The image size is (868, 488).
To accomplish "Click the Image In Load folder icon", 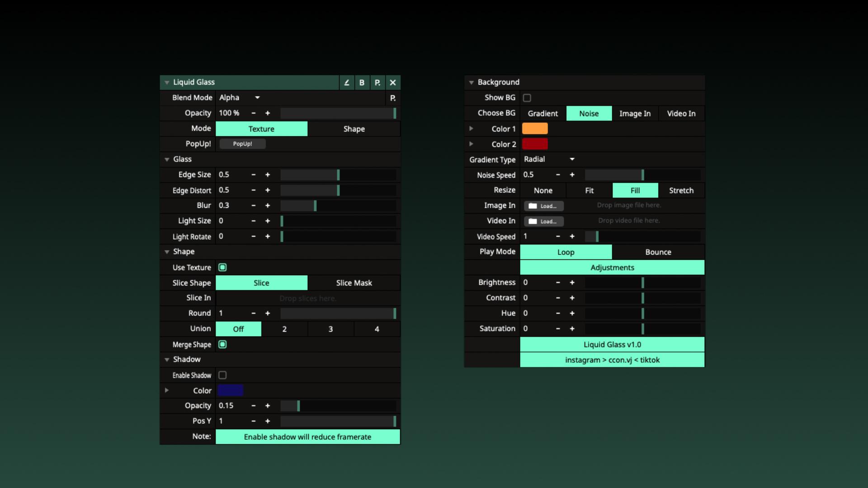I will point(533,206).
